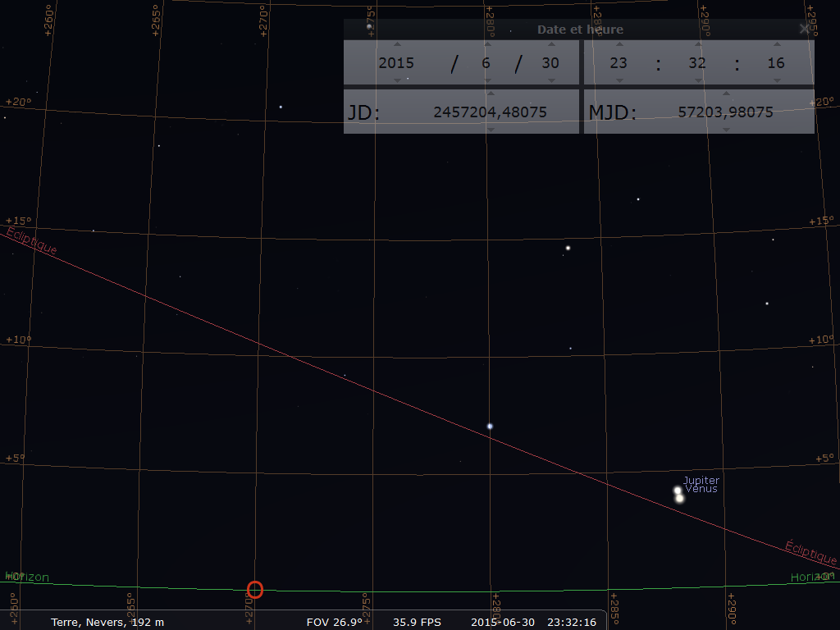
Task: Increase the year with the up arrow
Action: [x=397, y=45]
